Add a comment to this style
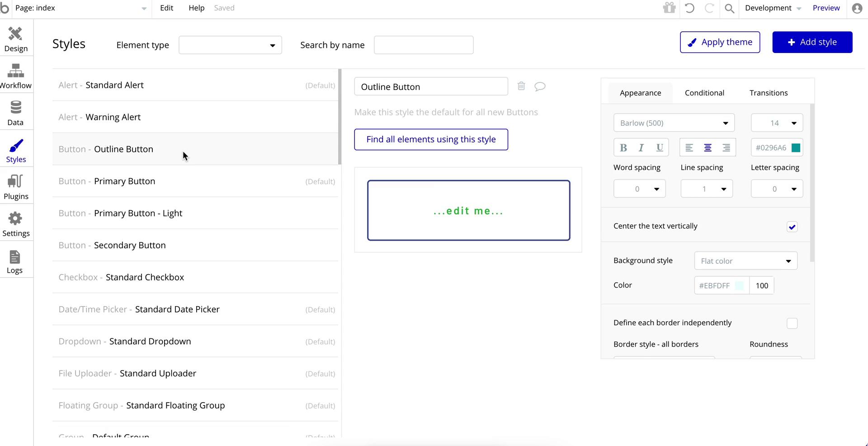This screenshot has width=868, height=446. [540, 86]
